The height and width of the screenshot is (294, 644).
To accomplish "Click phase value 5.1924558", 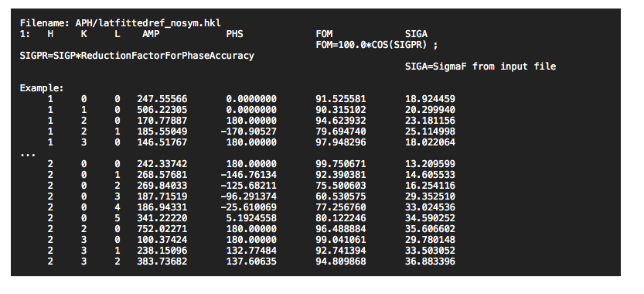I will click(x=251, y=218).
